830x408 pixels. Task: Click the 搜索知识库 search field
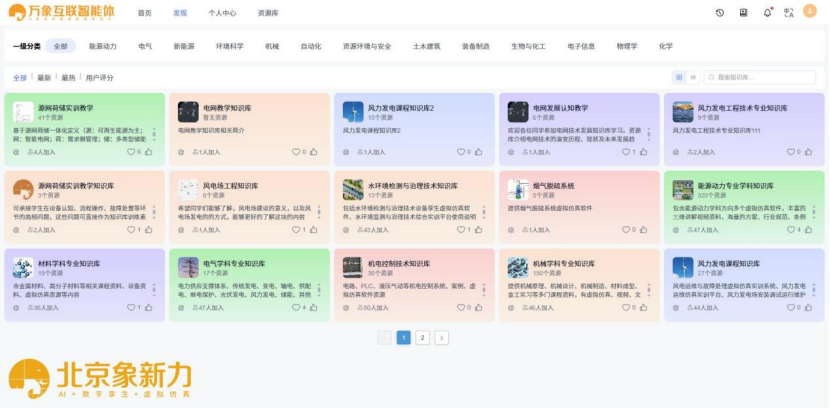point(765,77)
